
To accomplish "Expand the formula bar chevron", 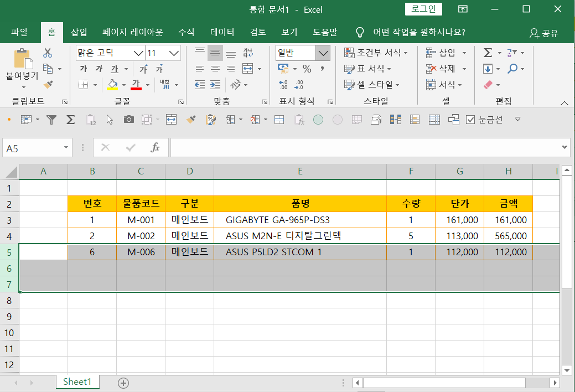I will click(564, 147).
